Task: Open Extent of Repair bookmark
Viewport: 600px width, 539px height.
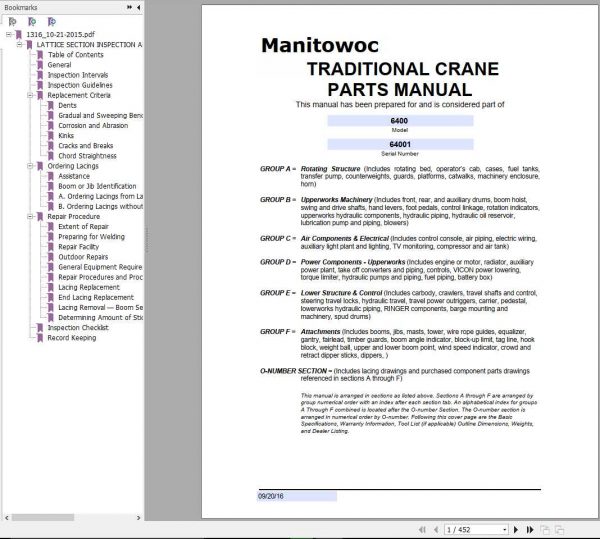Action: pos(83,227)
